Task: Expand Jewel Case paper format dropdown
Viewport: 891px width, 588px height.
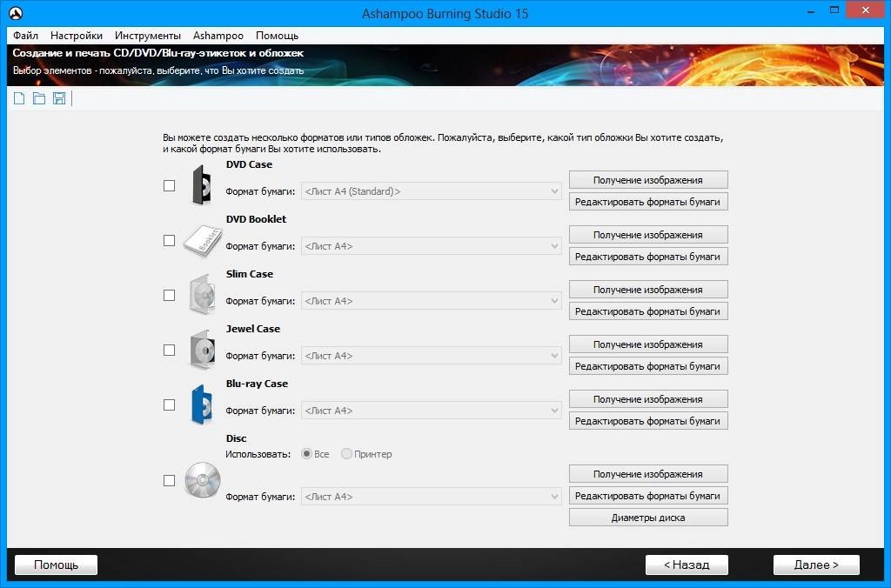Action: click(x=432, y=356)
